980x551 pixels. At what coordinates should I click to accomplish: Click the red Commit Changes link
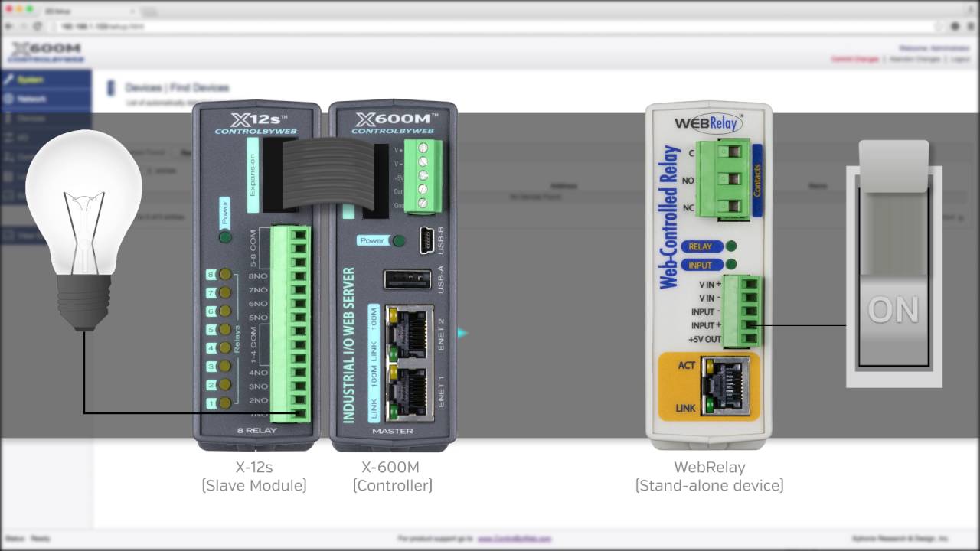pyautogui.click(x=854, y=59)
